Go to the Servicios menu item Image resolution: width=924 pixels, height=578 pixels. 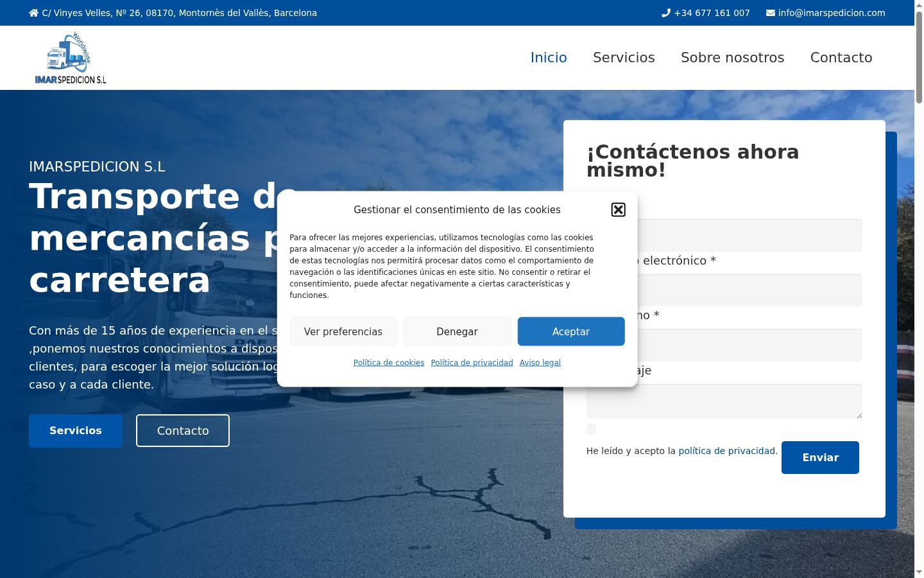(624, 58)
